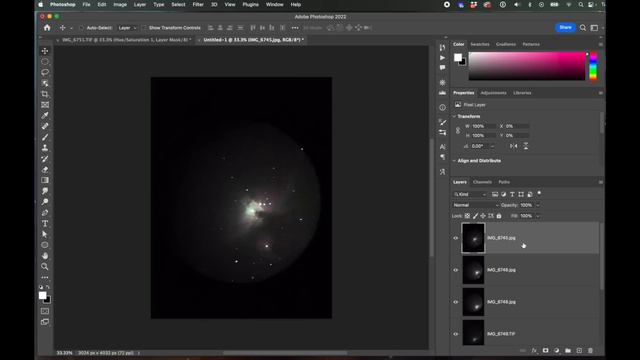
Task: Open the Window menu
Action: tap(275, 4)
